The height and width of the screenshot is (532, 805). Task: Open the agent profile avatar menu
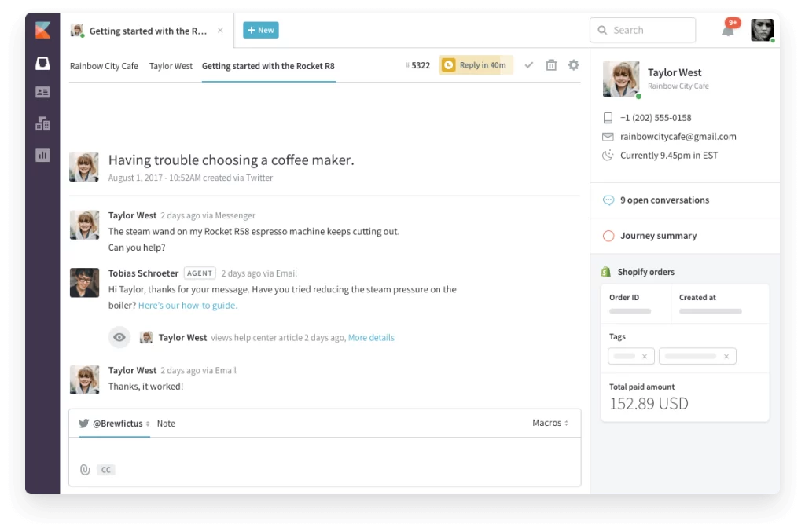(x=762, y=30)
